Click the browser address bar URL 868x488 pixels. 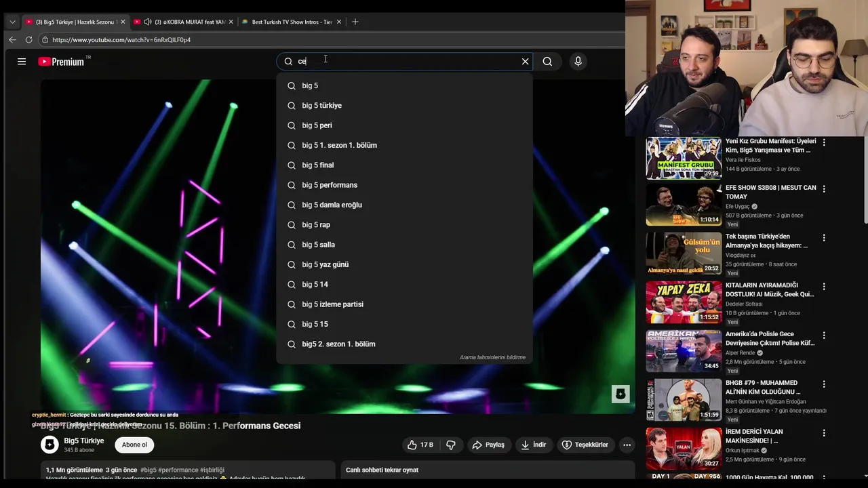pos(121,40)
